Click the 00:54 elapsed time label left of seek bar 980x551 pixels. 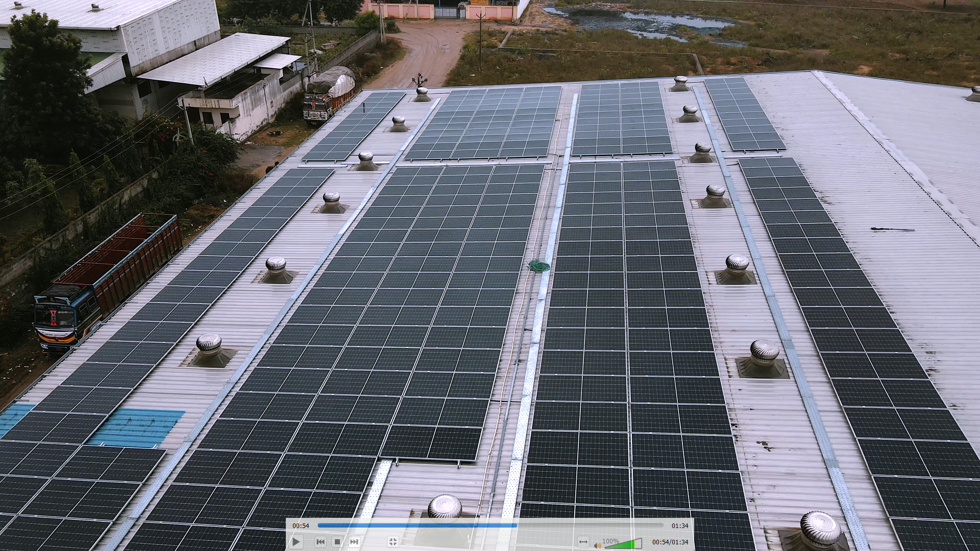point(301,525)
